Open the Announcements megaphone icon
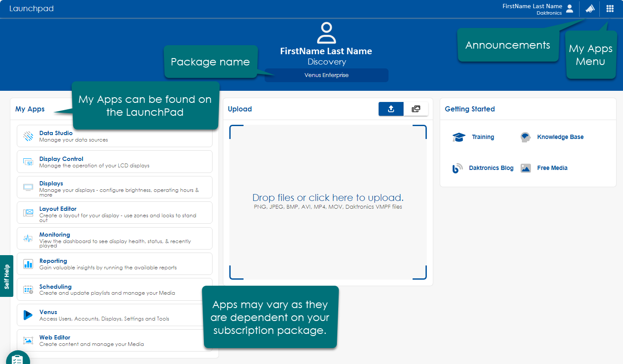The height and width of the screenshot is (364, 623). [x=590, y=9]
